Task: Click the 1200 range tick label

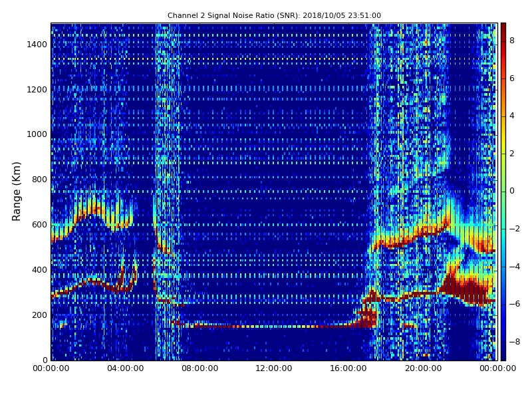Action: click(37, 90)
